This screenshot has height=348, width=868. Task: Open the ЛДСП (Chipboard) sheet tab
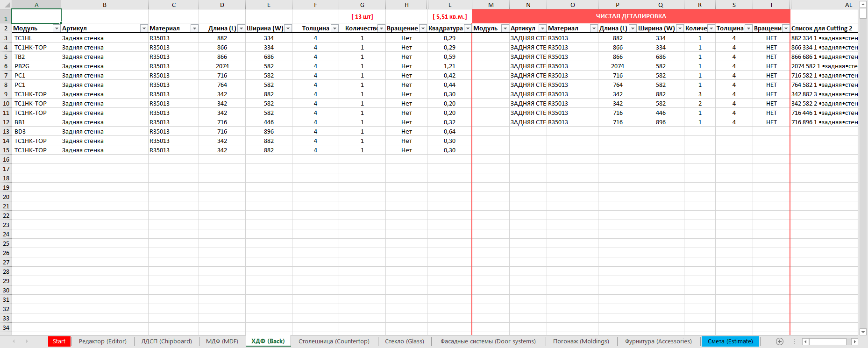coord(166,341)
